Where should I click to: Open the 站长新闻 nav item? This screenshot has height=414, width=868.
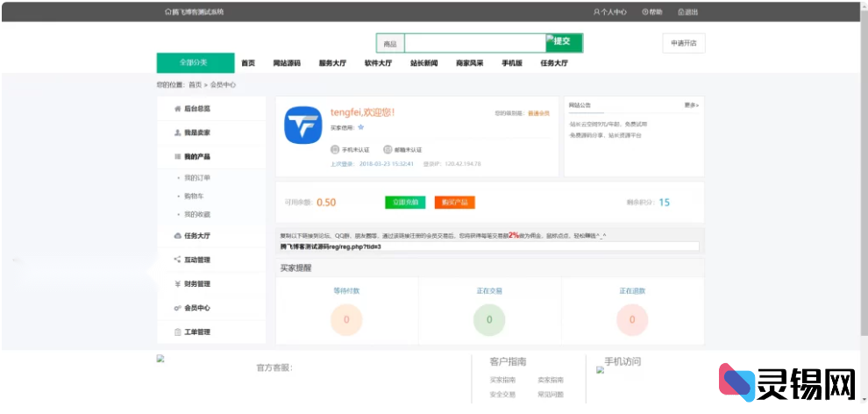(x=424, y=63)
